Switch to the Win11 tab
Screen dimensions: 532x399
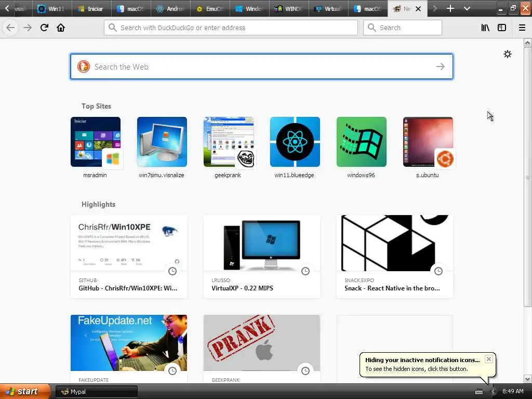coord(52,8)
